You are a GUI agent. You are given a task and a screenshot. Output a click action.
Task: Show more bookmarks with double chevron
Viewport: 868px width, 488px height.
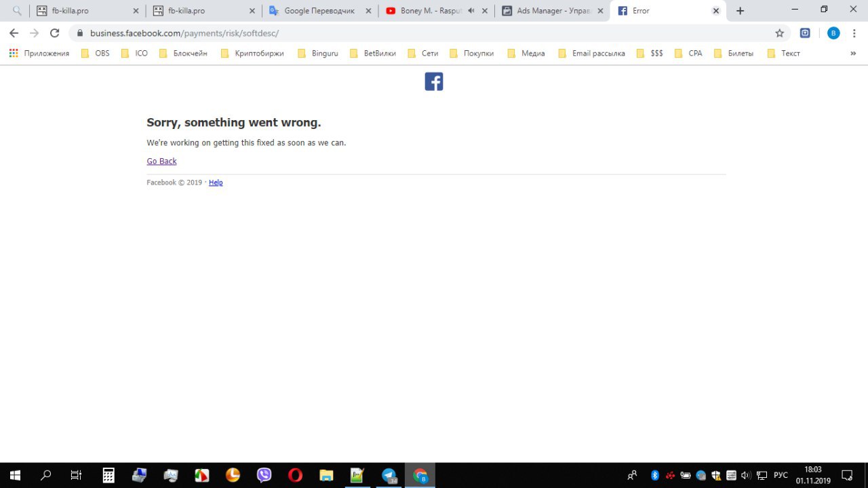(853, 53)
